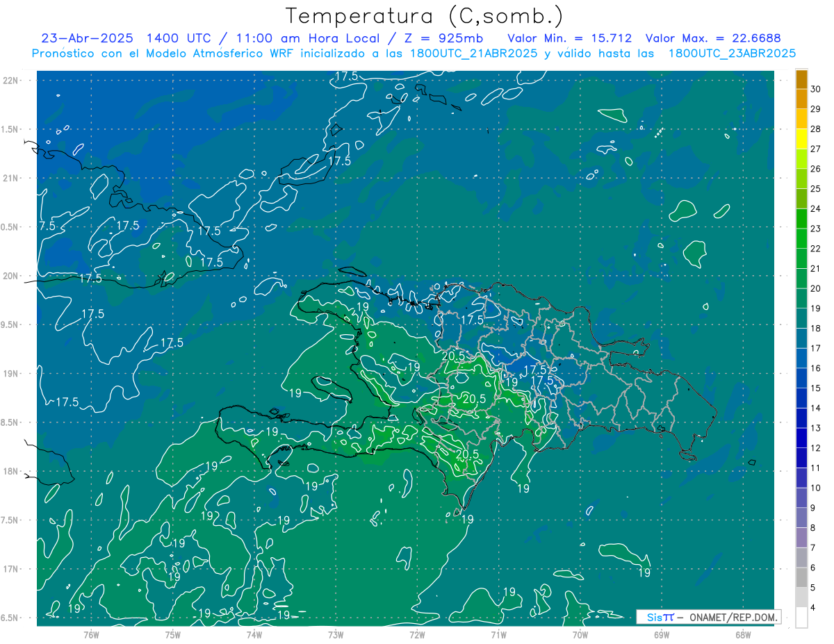Click the color scale label "30"
834x644 pixels.
tap(816, 89)
